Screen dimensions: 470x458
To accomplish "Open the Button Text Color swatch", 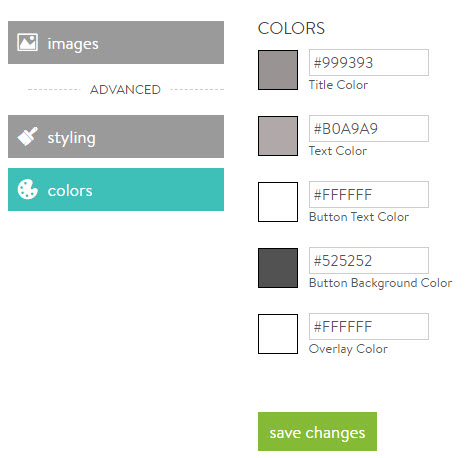I will pos(278,202).
